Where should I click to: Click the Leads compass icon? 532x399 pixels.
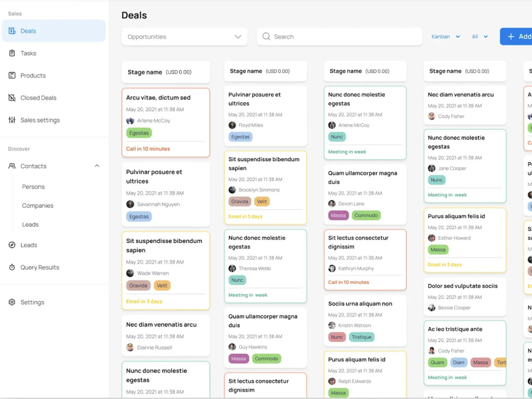[x=12, y=245]
